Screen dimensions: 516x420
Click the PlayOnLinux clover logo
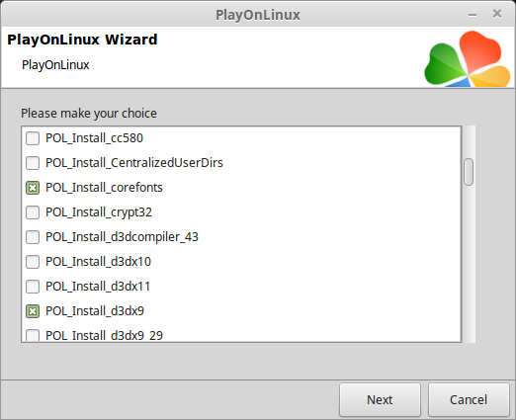pos(468,58)
